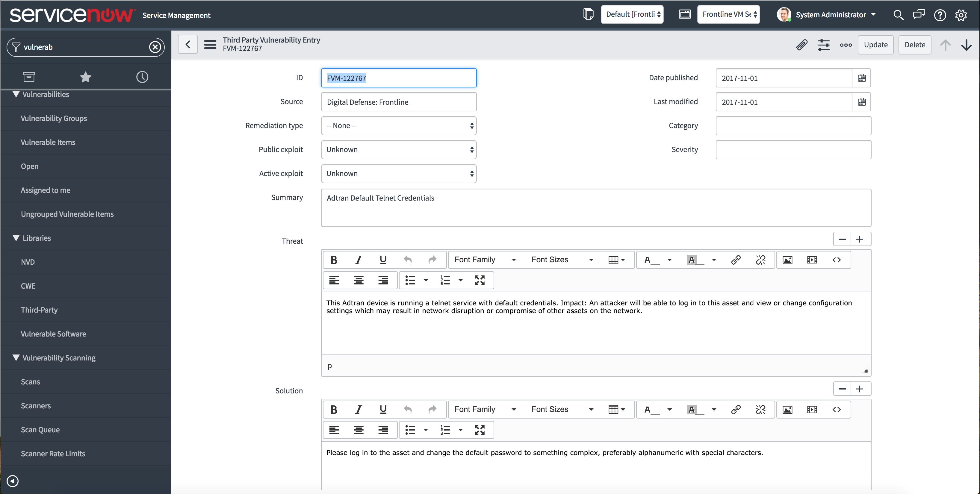Insert image in Solution editor toolbar

[x=787, y=410]
